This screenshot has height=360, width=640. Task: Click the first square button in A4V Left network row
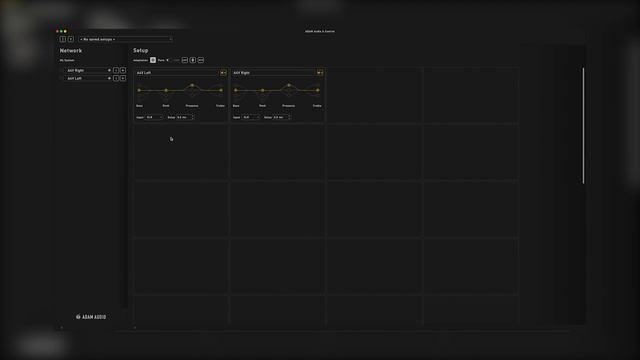pos(116,78)
